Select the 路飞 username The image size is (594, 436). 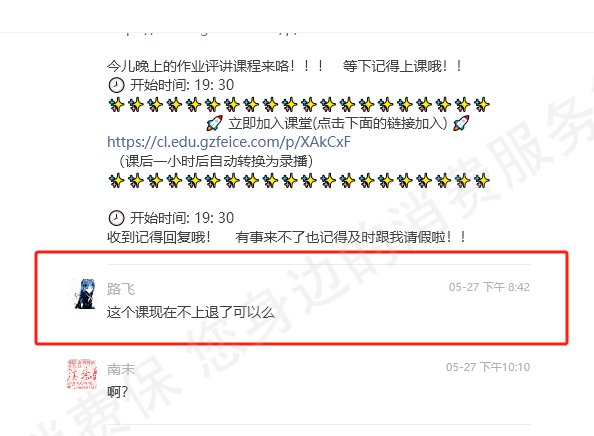click(x=121, y=289)
